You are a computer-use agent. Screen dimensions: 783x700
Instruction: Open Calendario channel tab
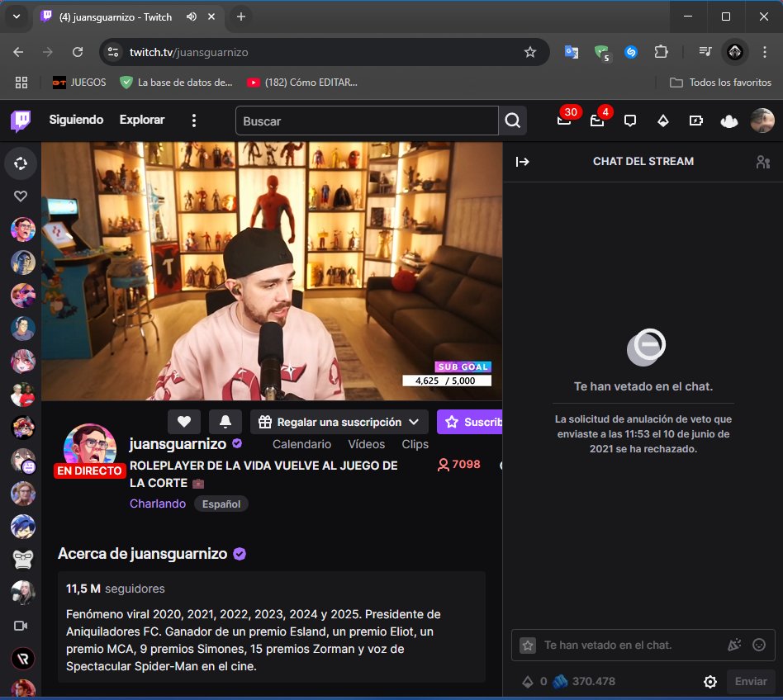(301, 444)
